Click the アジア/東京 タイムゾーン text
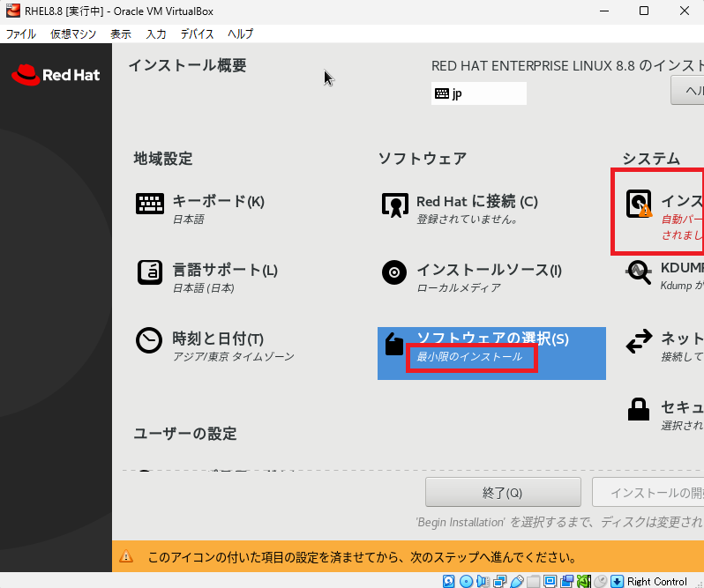The width and height of the screenshot is (704, 588). tap(234, 356)
